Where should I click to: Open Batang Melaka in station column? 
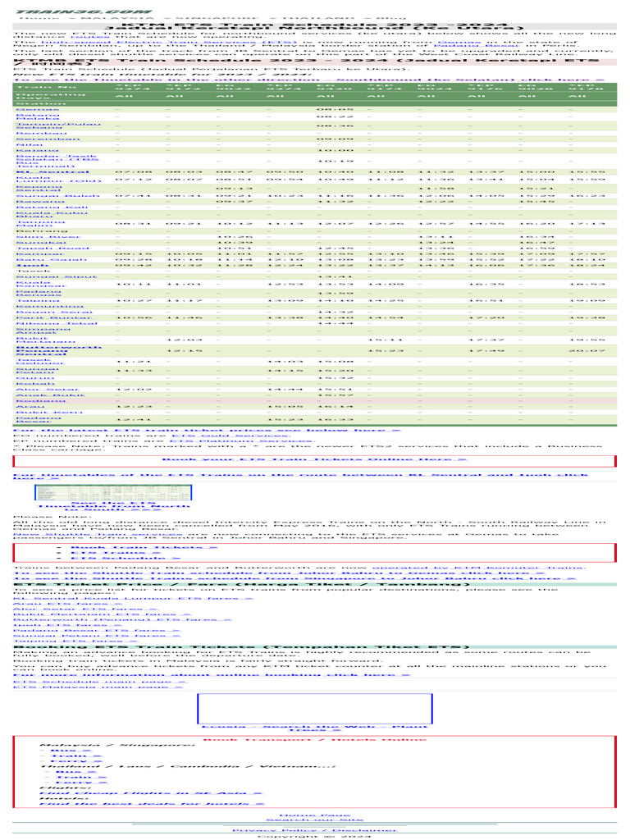point(38,116)
